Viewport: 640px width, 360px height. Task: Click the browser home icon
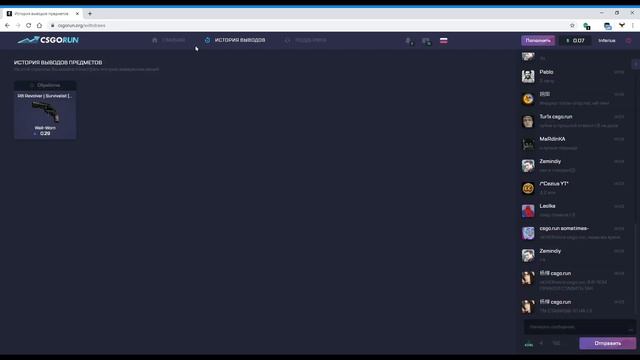tap(39, 25)
